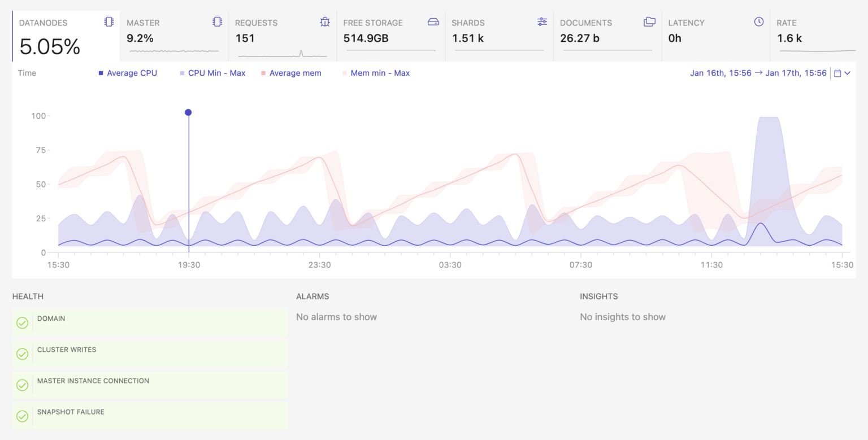
Task: Click the folders icon in Documents card
Action: [x=650, y=21]
